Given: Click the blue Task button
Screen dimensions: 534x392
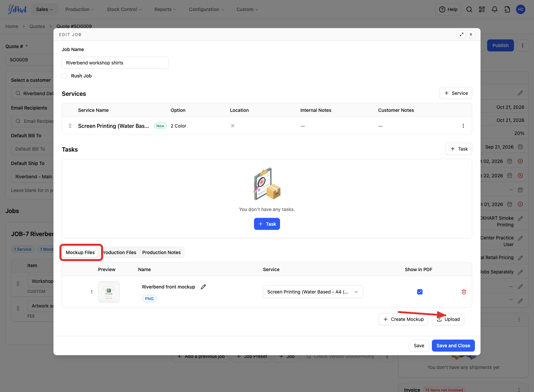Looking at the screenshot, I should tap(267, 224).
